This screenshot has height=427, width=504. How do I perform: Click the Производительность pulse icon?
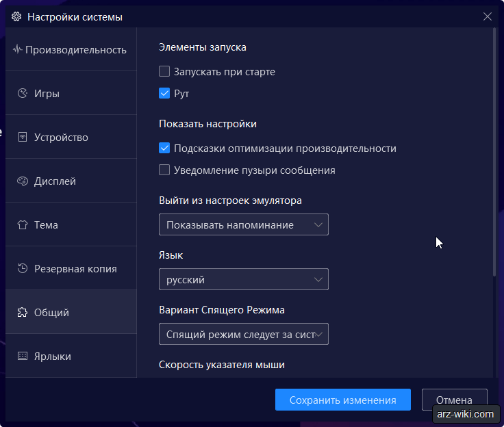click(x=17, y=49)
